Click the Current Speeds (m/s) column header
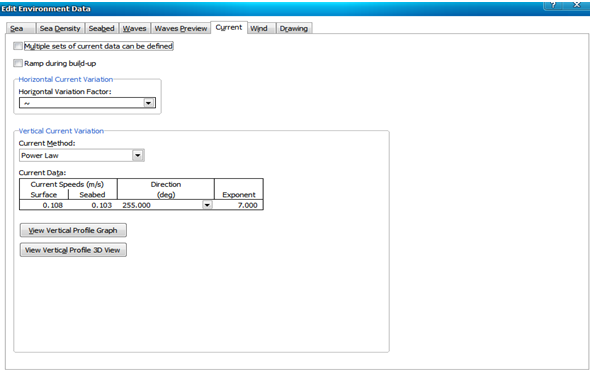This screenshot has width=590, height=370. 67,184
